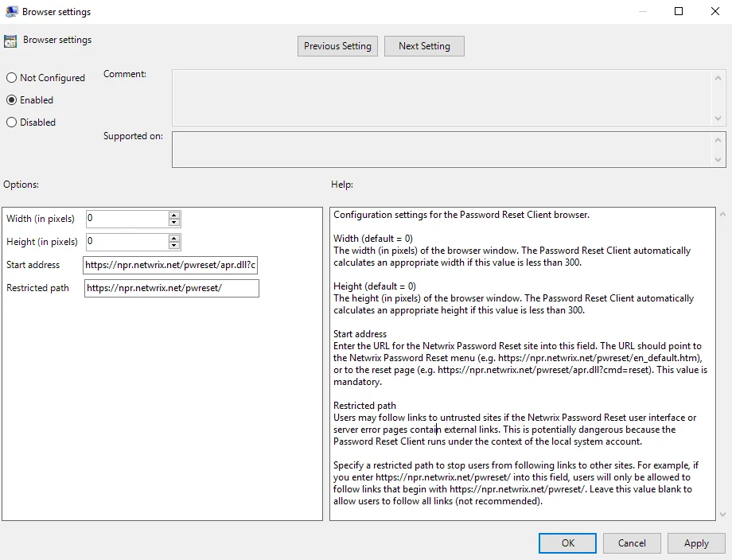This screenshot has width=732, height=560.
Task: Click the 'Options:' label
Action: (21, 185)
